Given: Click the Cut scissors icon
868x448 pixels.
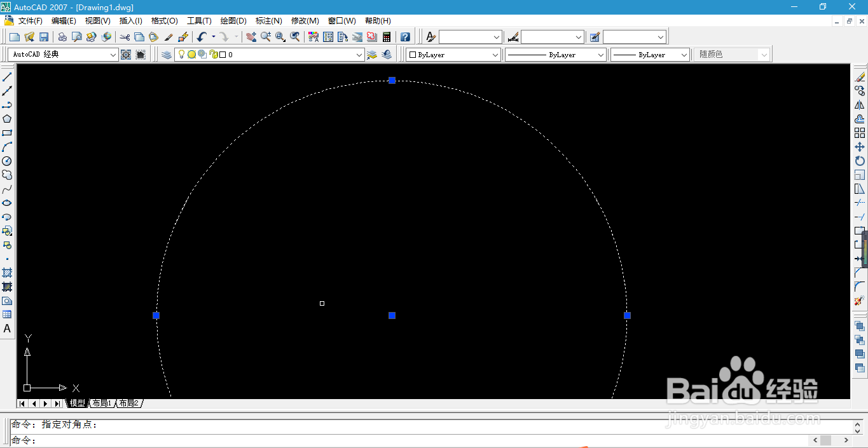Looking at the screenshot, I should click(x=125, y=37).
